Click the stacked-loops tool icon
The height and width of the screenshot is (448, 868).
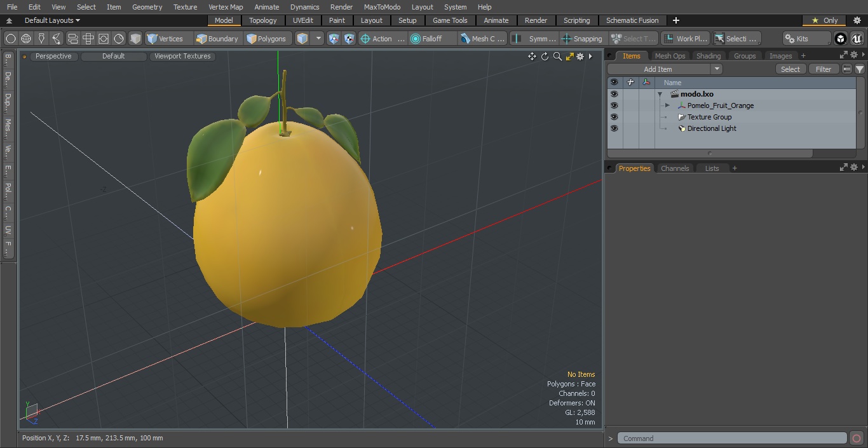73,39
